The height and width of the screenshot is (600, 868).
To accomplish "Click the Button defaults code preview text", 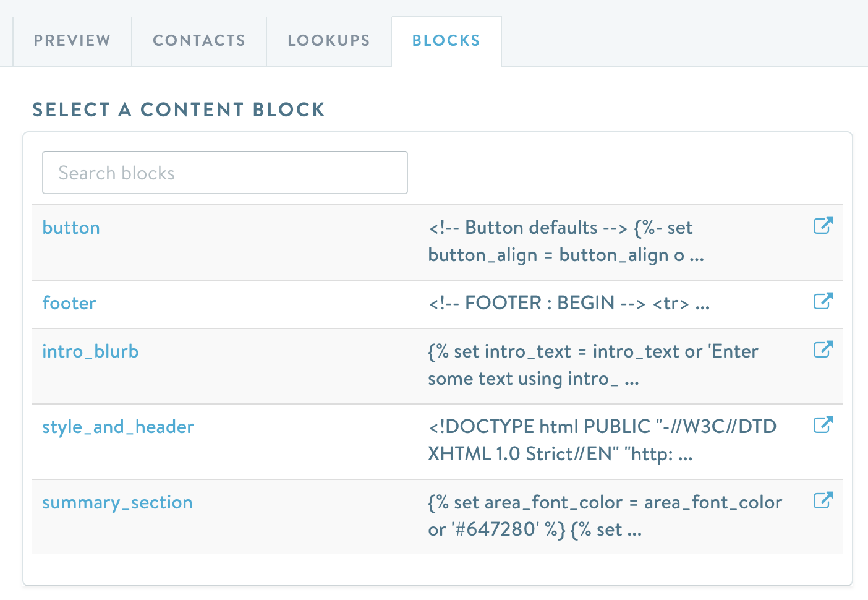I will 566,241.
